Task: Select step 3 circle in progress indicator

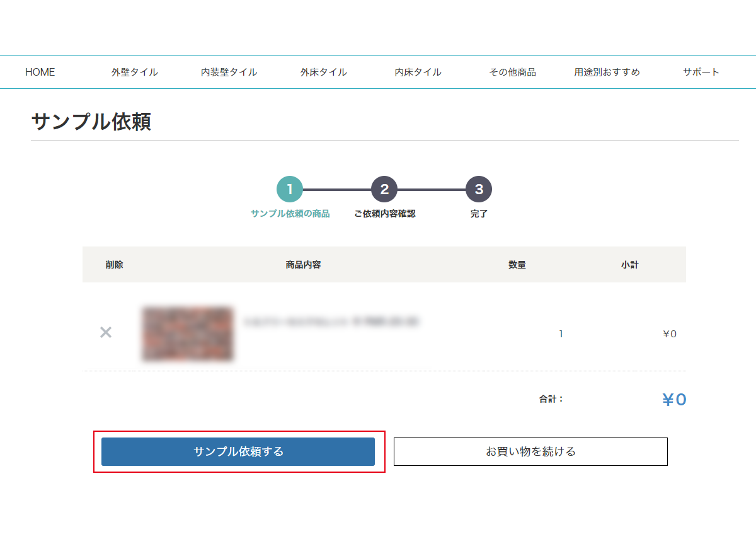Action: click(x=479, y=189)
